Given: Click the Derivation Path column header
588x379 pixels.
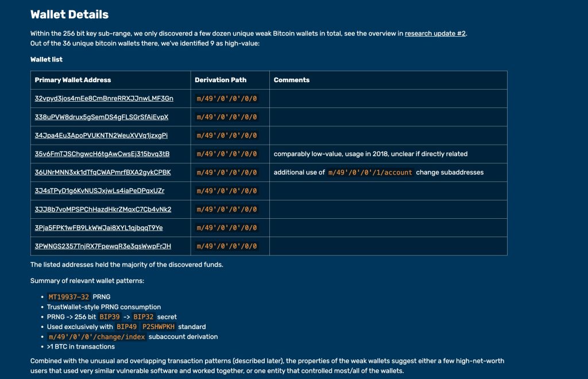Looking at the screenshot, I should coord(220,80).
